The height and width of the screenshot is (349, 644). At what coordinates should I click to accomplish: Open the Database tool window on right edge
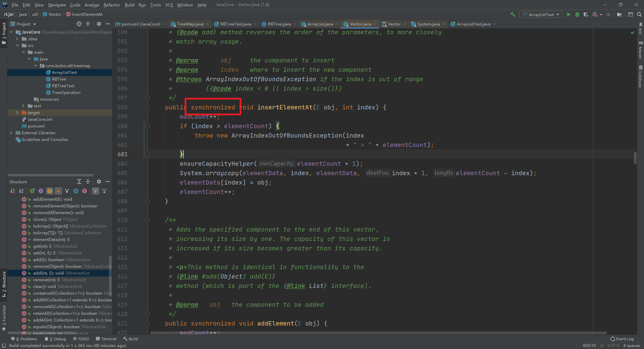coord(640,77)
